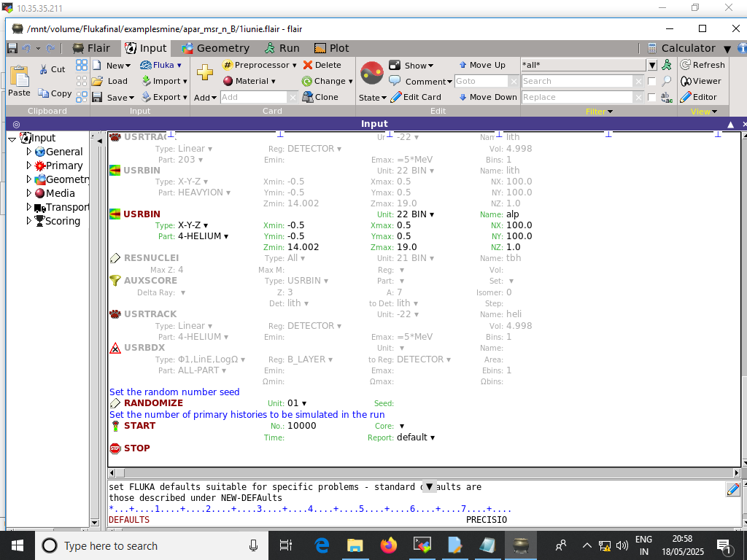Image resolution: width=747 pixels, height=560 pixels.
Task: Click the Firefox icon in the taskbar
Action: click(x=389, y=545)
